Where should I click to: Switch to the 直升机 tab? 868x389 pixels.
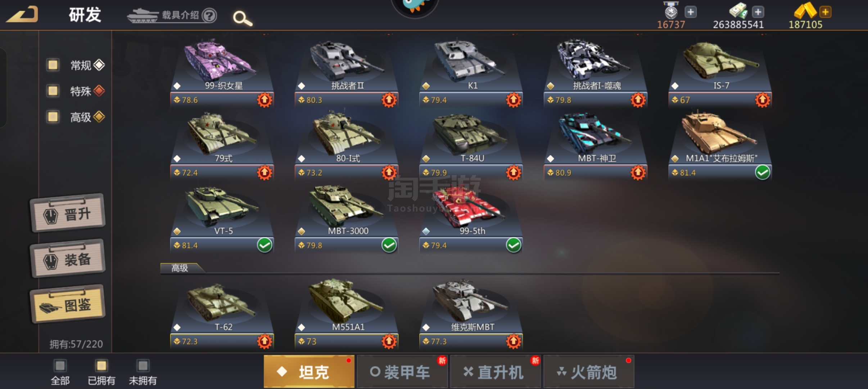495,372
